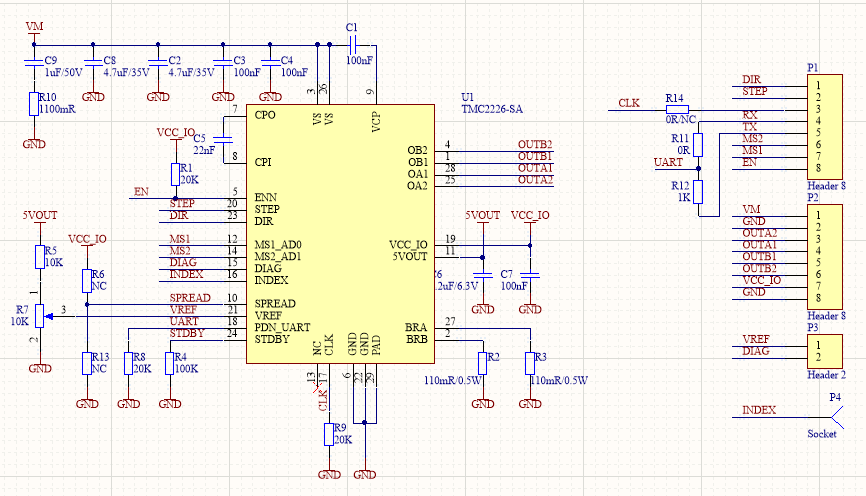Select two-pin header P3 body
Image resolution: width=866 pixels, height=496 pixels.
825,351
